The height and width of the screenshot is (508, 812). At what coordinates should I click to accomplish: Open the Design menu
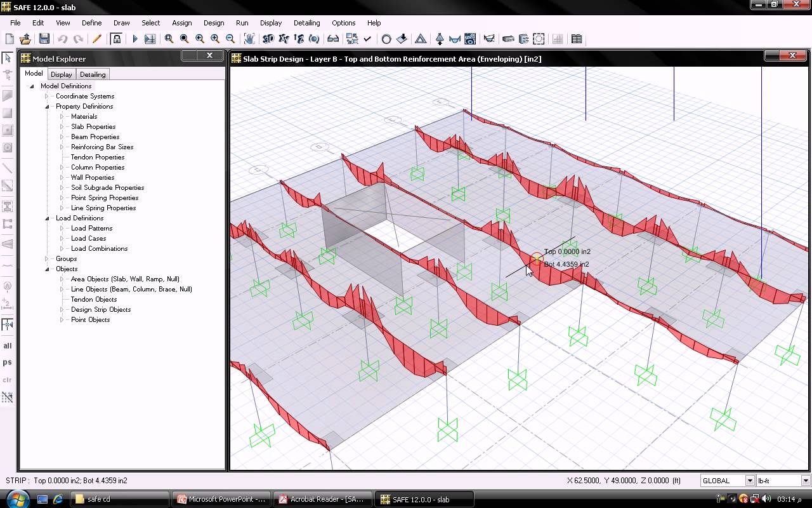(x=213, y=23)
